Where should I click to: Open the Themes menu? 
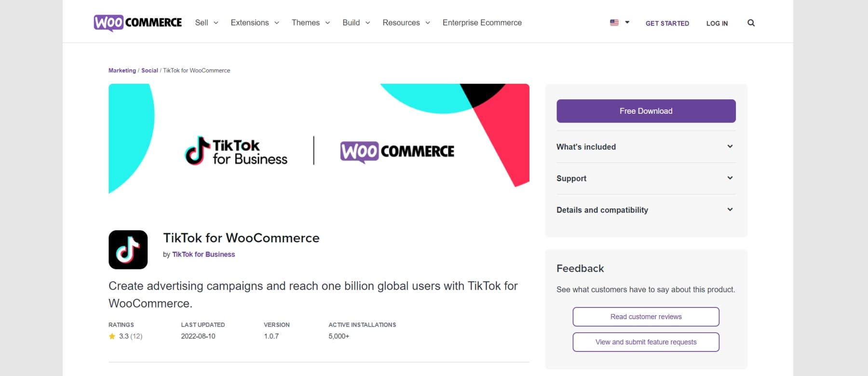click(x=306, y=23)
